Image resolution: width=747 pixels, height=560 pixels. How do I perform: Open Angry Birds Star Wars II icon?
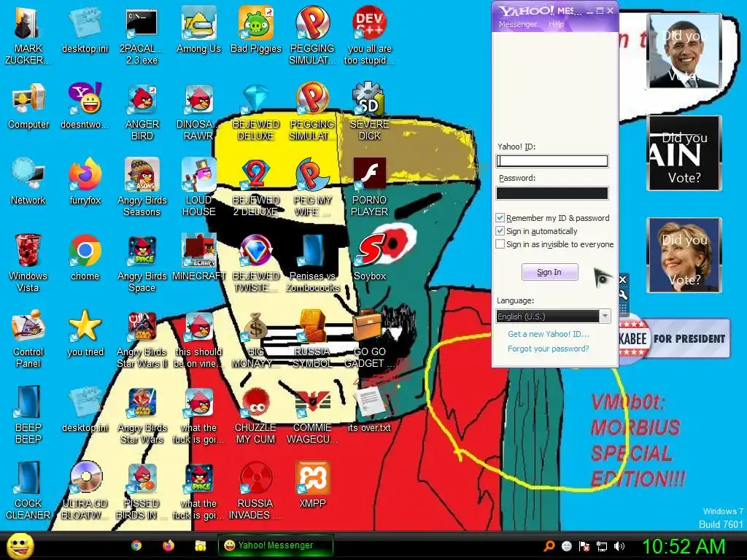[x=142, y=338]
